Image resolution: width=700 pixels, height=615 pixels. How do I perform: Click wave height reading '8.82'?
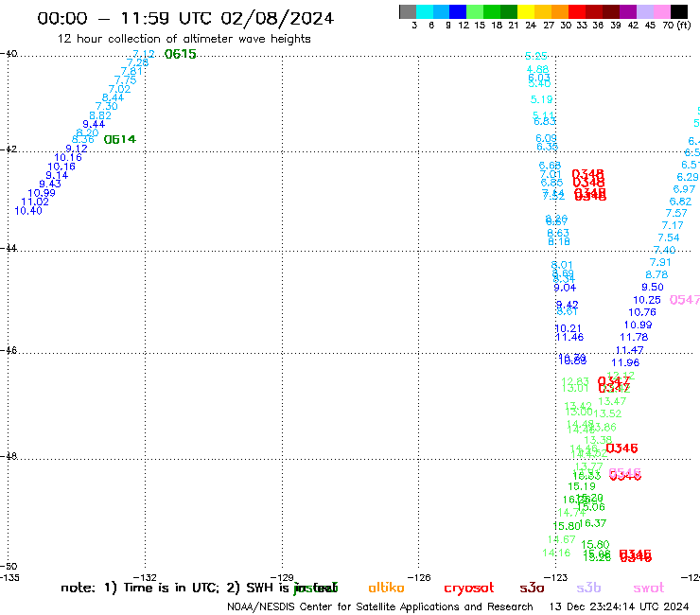tap(100, 115)
